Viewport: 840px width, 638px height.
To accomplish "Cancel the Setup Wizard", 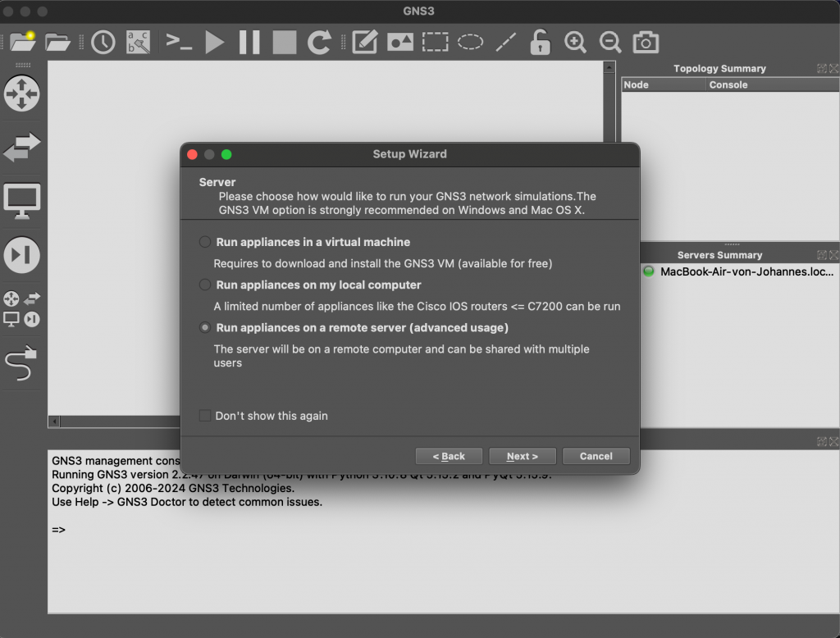I will click(x=596, y=457).
